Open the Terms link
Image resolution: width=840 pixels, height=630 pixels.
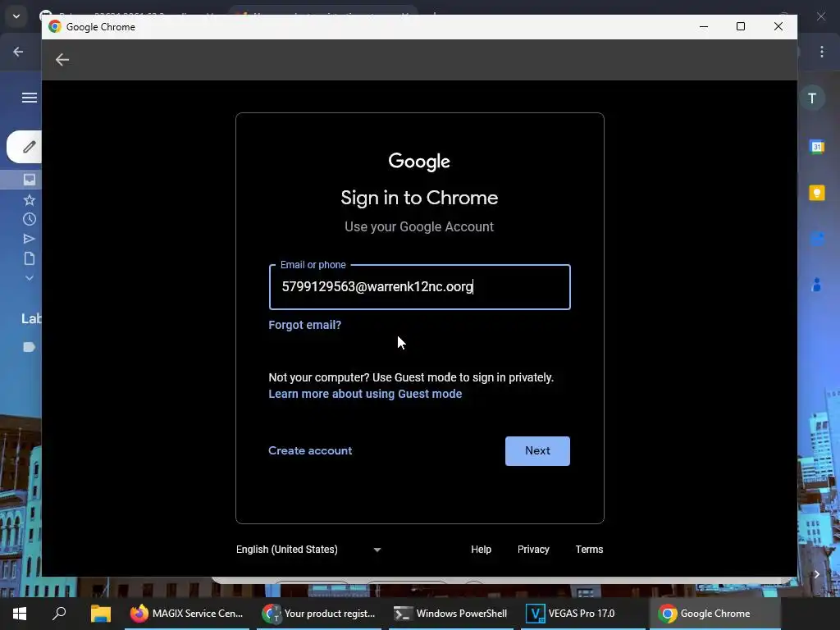coord(589,550)
